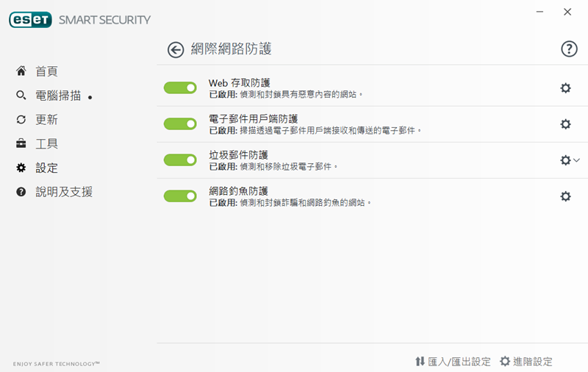Click 匯入/匯出設定 link
This screenshot has height=372, width=588.
tap(453, 362)
